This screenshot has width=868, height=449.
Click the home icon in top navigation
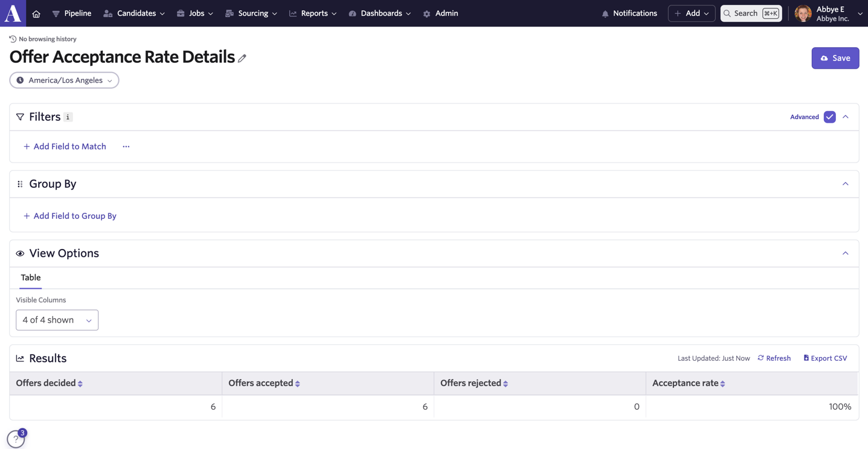pos(36,13)
